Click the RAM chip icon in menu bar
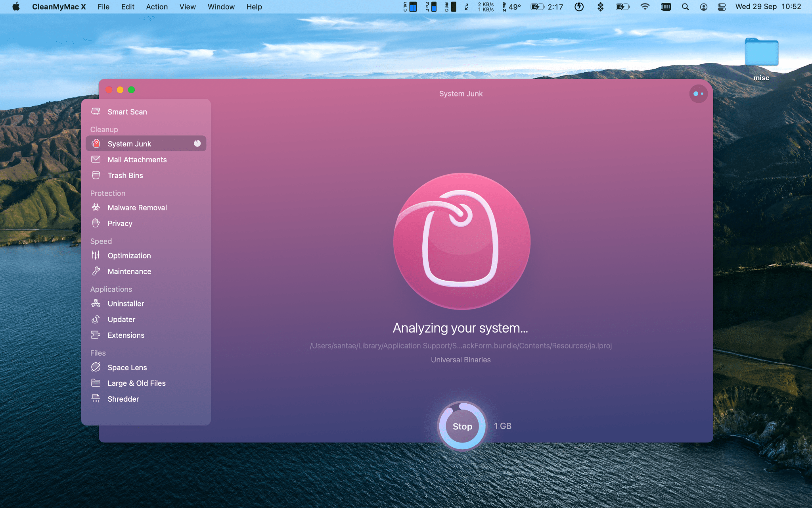 point(666,7)
